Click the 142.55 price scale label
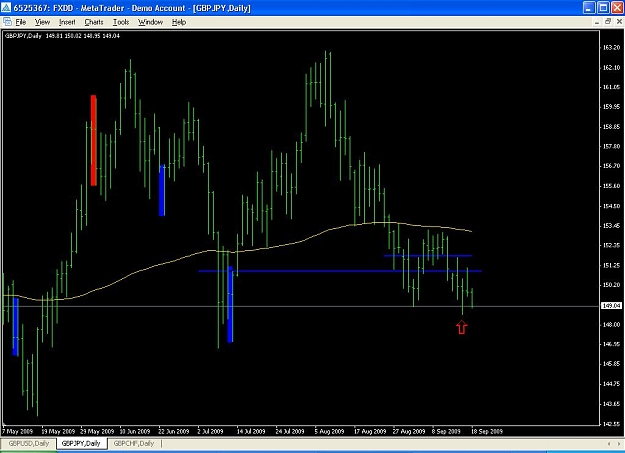This screenshot has height=453, width=625. (x=611, y=423)
